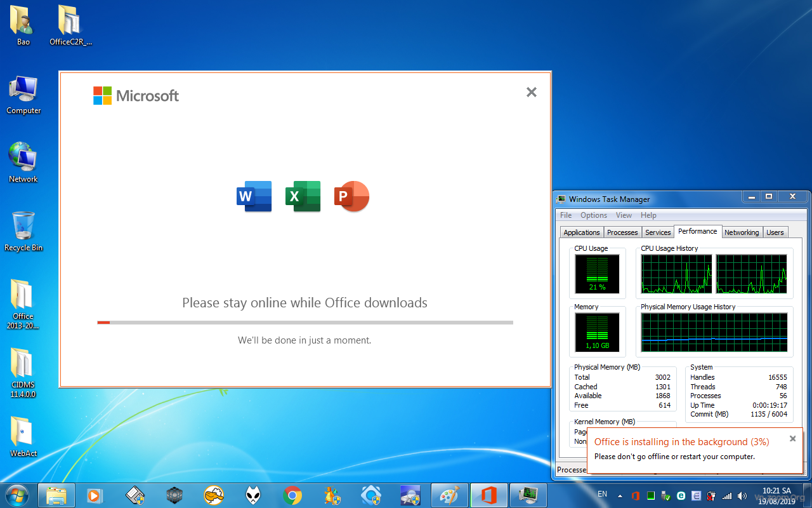812x508 pixels.
Task: Select the WebAct desktop folder
Action: (23, 437)
